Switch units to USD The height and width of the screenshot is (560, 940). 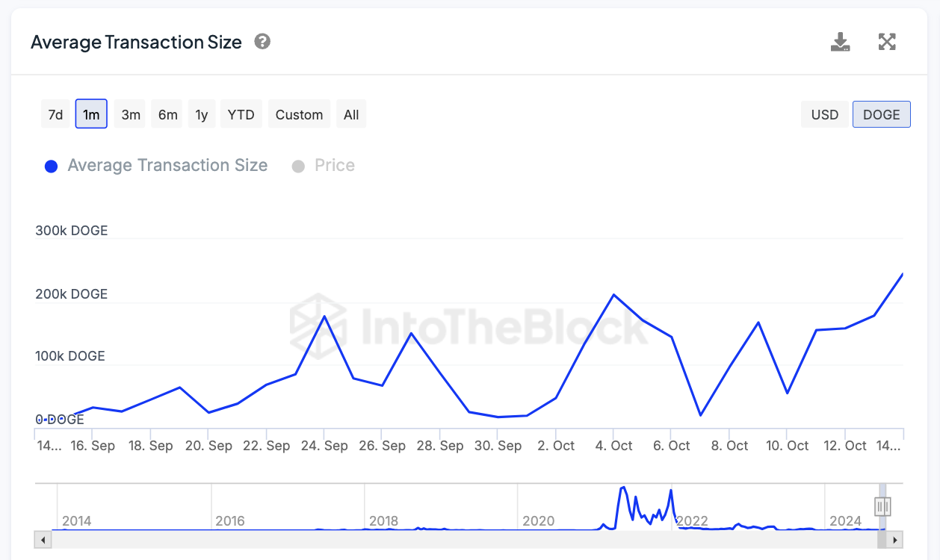[825, 115]
